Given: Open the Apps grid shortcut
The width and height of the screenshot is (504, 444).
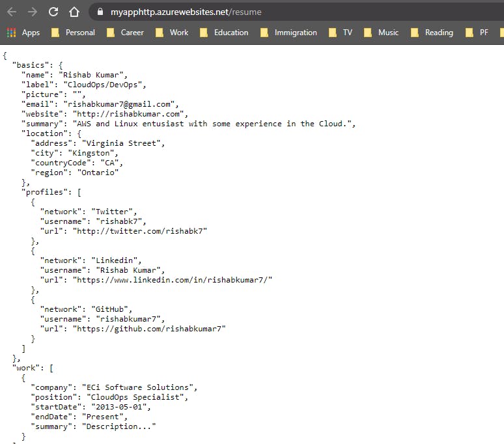Looking at the screenshot, I should pos(23,33).
